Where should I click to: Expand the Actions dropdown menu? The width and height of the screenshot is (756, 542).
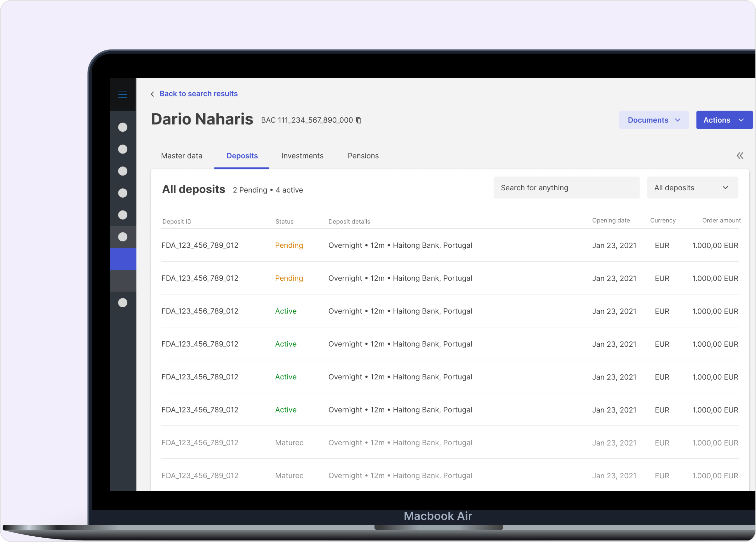tap(724, 120)
